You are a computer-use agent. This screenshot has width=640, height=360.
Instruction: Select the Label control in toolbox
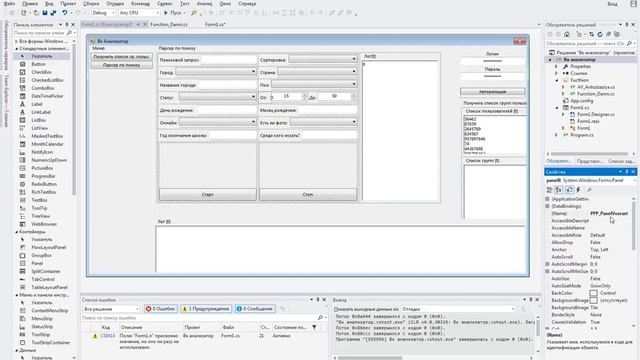37,104
